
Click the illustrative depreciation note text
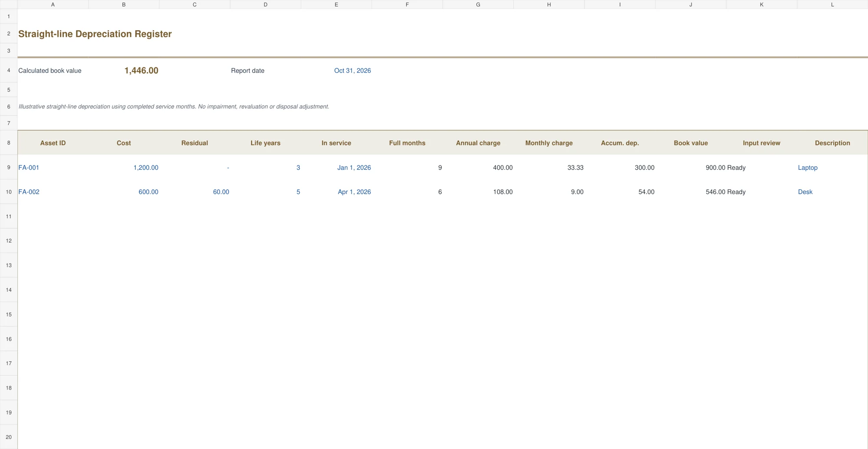click(174, 106)
